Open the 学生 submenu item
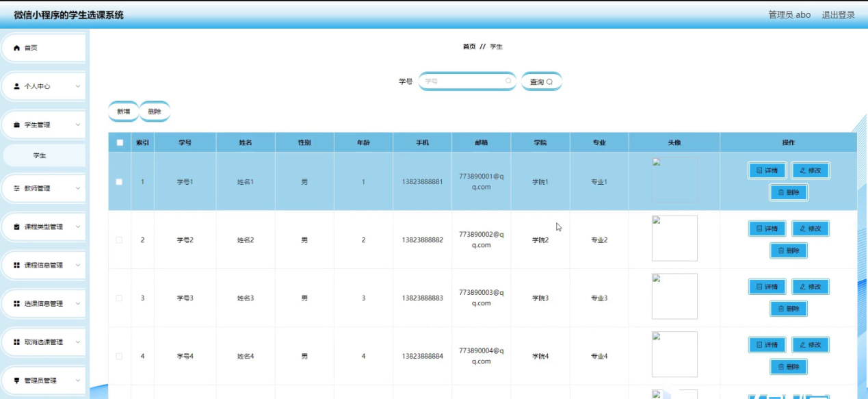 [x=40, y=155]
